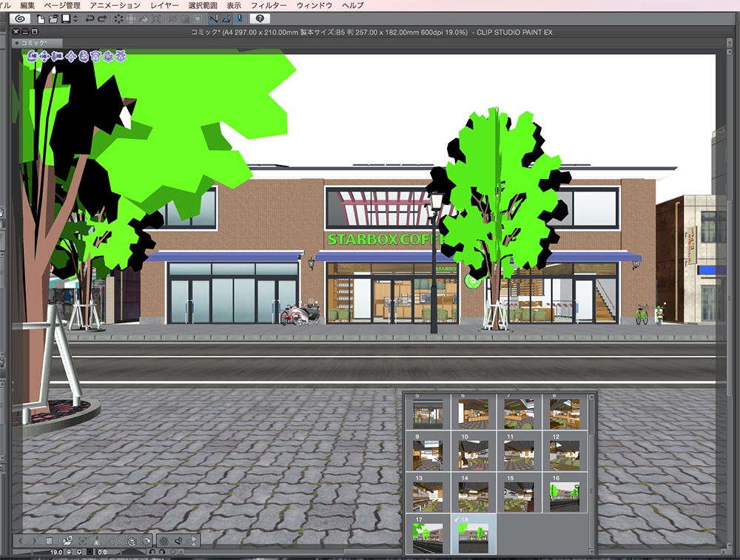Click the reset rotation arrow icon
Image resolution: width=740 pixels, height=560 pixels.
(145, 541)
